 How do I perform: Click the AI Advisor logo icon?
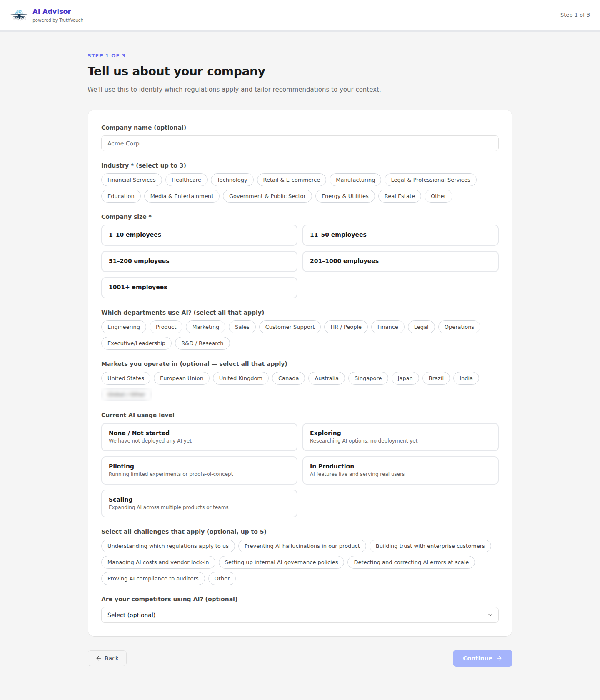[19, 15]
